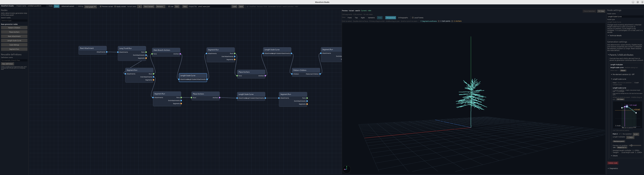
Task: Click the Segment wireframe legend square
Action: point(421,21)
